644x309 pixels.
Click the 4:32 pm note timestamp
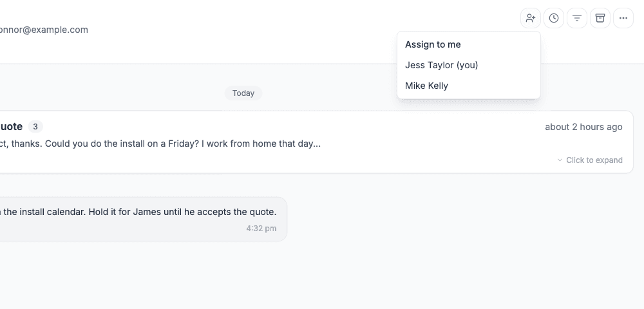261,229
